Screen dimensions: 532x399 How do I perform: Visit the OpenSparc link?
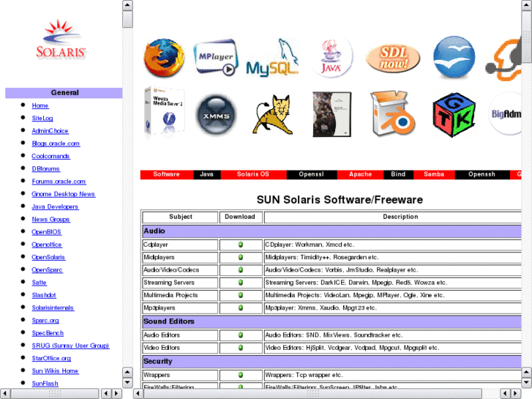(47, 269)
